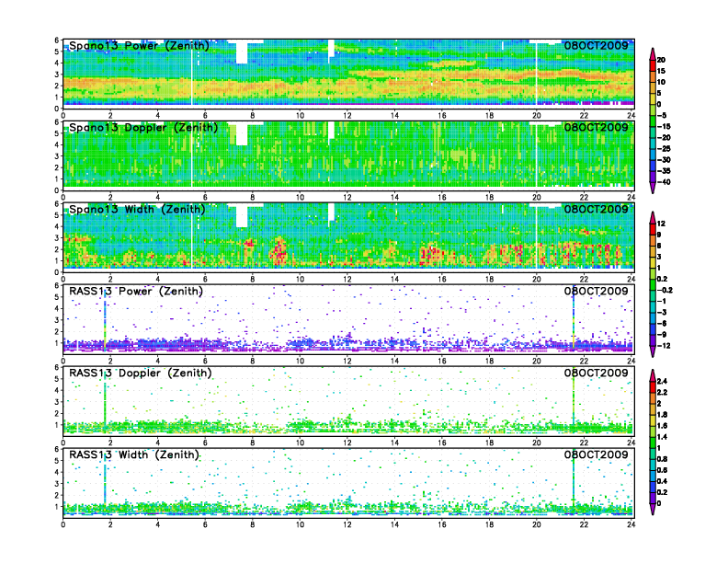The image size is (728, 563).
Task: Click the vertical spike near hour 2 in RASS13 Power
Action: point(105,320)
